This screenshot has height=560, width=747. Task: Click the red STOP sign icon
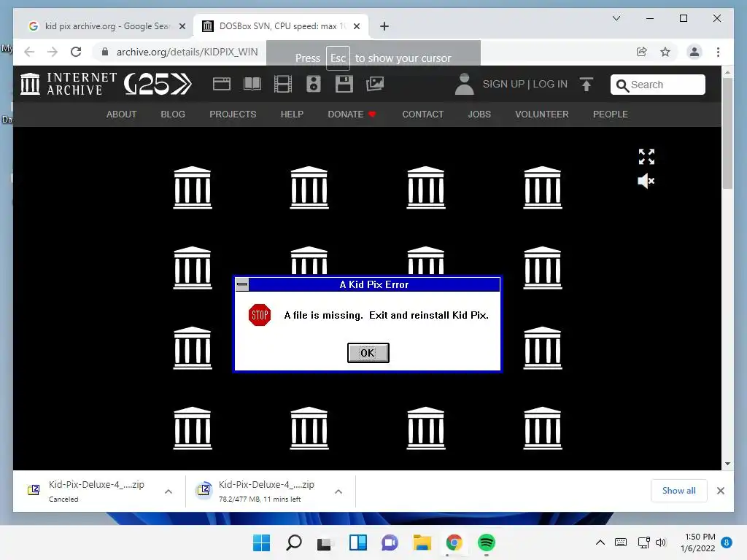[x=260, y=315]
